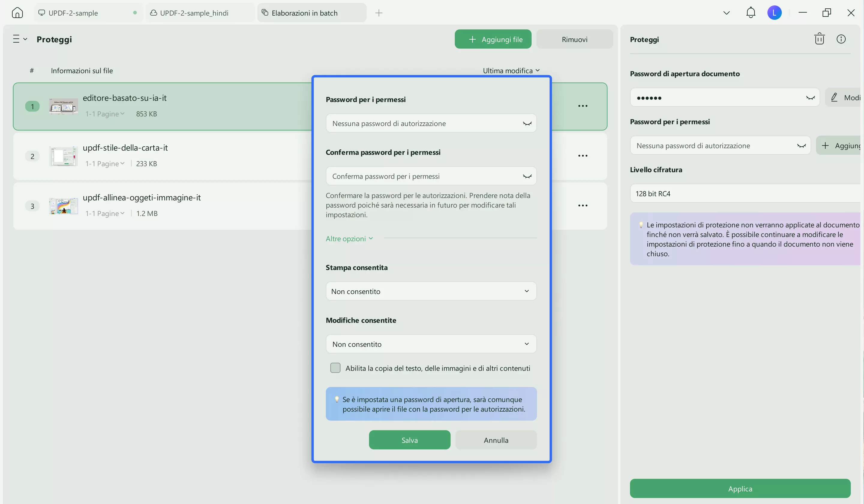Open the notifications bell

coord(751,13)
